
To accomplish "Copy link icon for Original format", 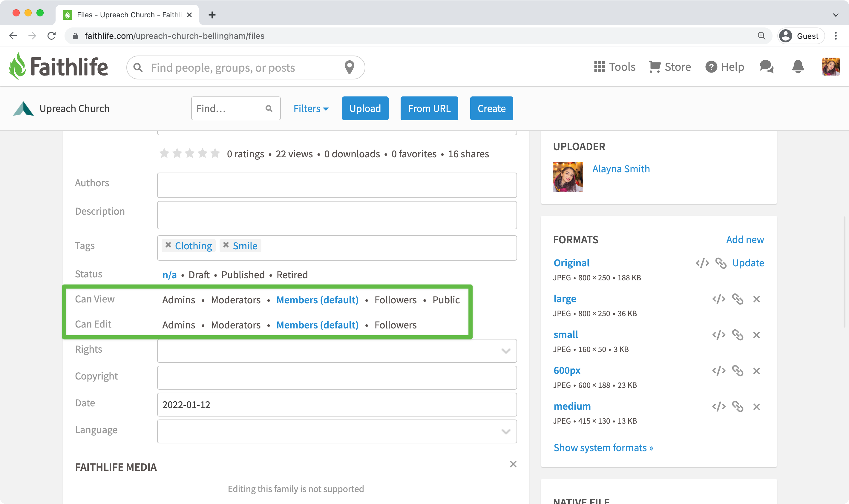I will click(721, 263).
